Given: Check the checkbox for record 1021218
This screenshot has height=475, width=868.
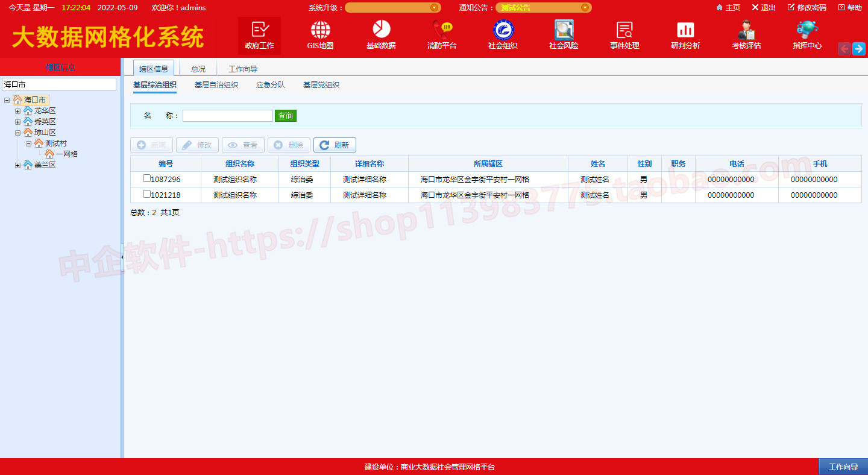Looking at the screenshot, I should 146,194.
